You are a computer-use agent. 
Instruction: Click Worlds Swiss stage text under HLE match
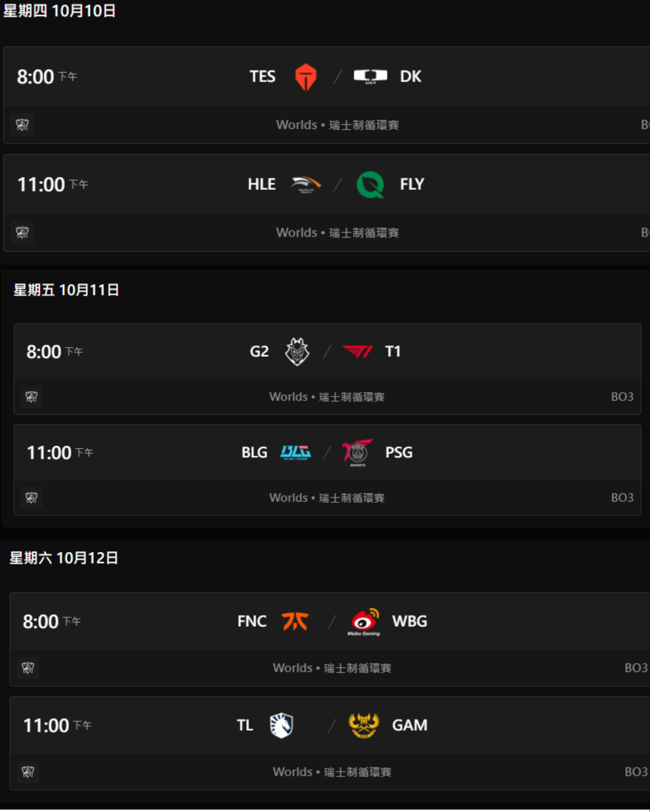click(338, 233)
